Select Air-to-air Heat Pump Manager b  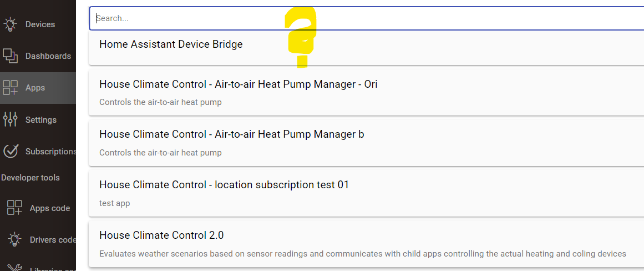(232, 134)
